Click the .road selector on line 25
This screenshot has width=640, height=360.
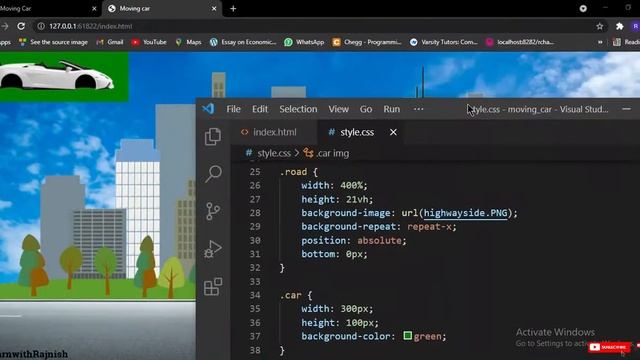(x=293, y=172)
